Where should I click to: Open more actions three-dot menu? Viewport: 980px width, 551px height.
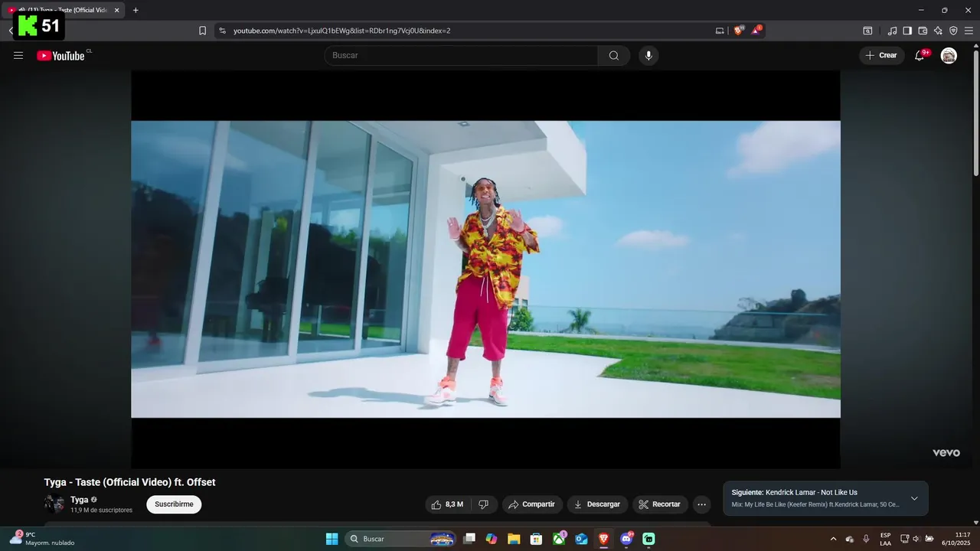click(x=701, y=504)
